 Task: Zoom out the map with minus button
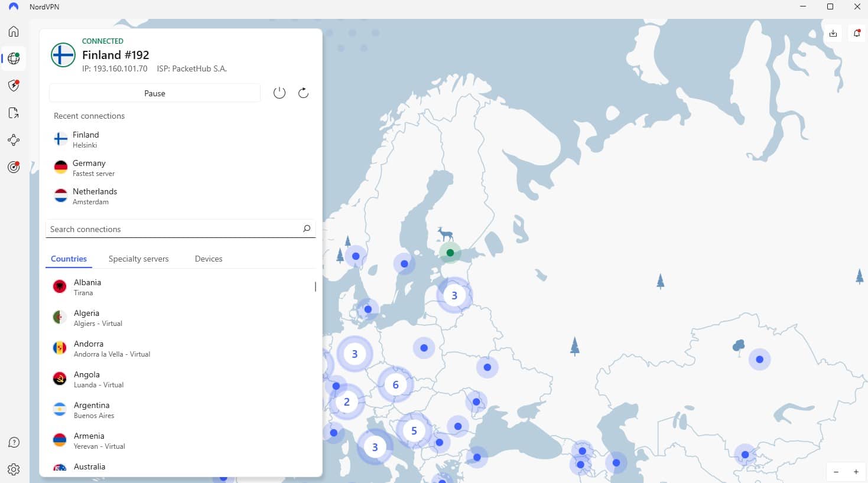coord(836,472)
